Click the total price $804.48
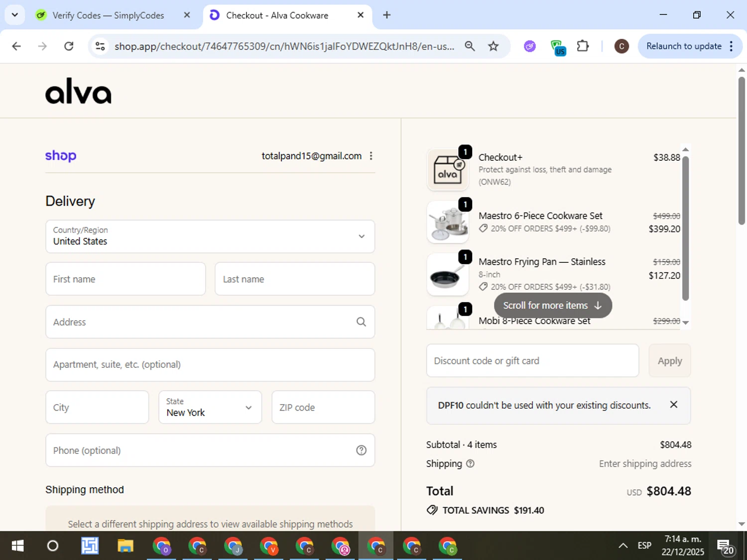 tap(669, 491)
